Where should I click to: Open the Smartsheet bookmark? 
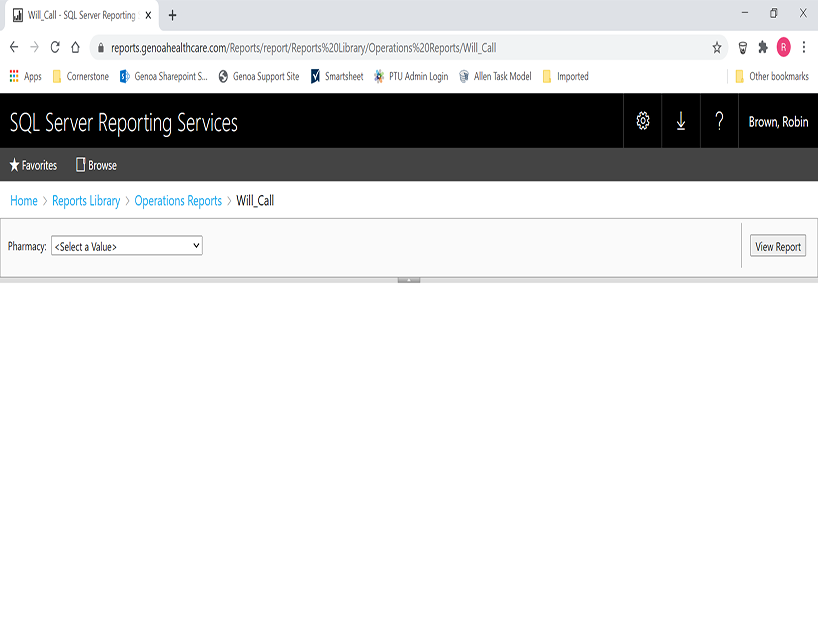click(337, 76)
